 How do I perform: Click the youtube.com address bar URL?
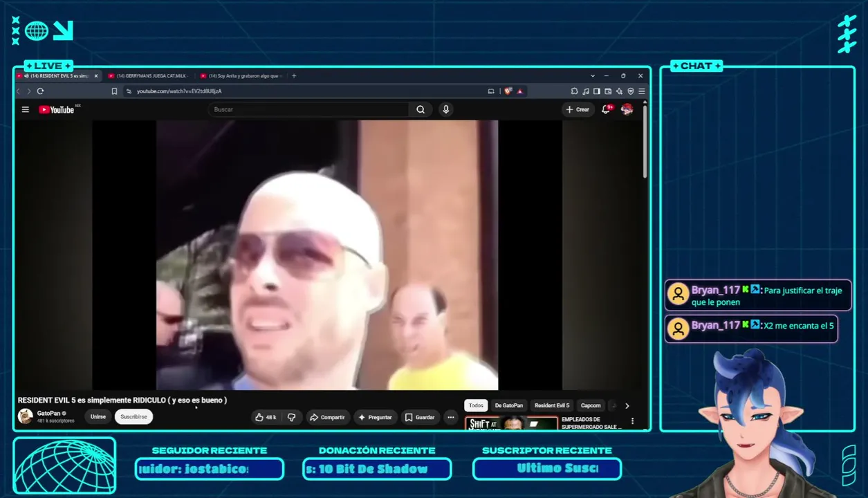(x=179, y=91)
